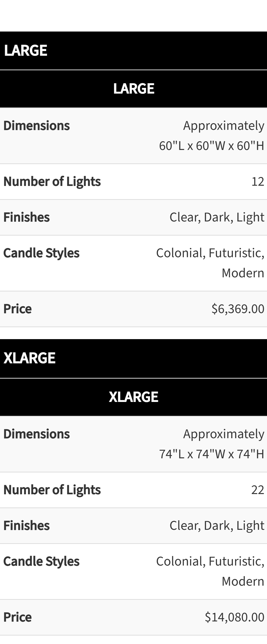This screenshot has width=267, height=644.
Task: Click the XLARGE Candle Styles label
Action: pos(41,561)
